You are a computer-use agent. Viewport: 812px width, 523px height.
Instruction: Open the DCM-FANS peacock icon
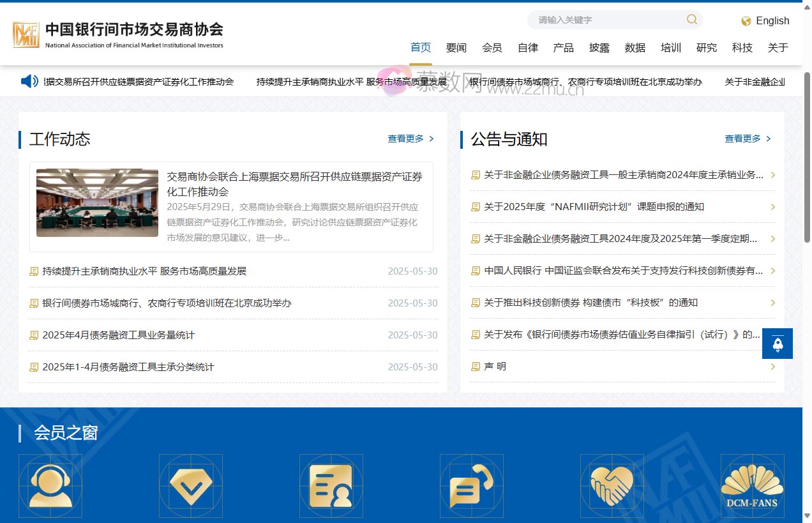(x=753, y=486)
